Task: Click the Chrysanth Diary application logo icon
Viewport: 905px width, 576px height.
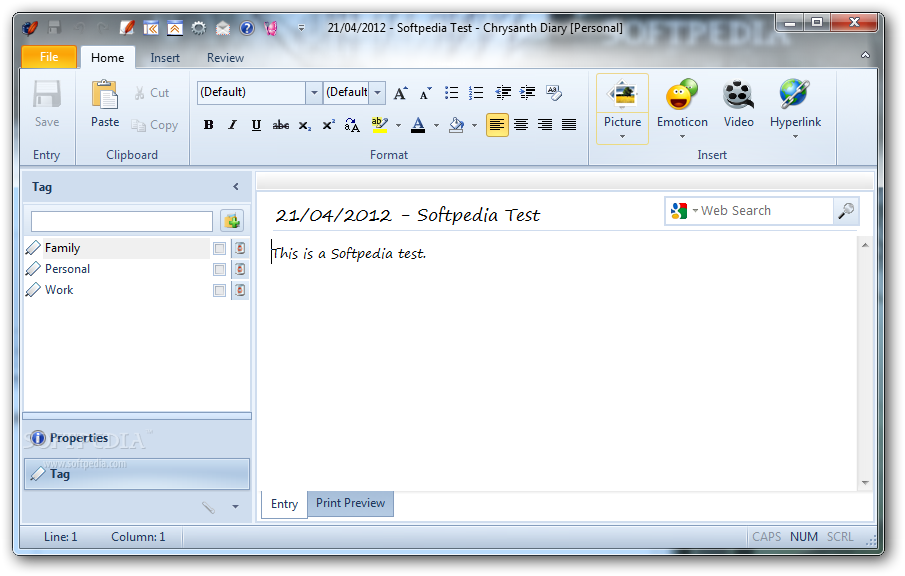Action: coord(30,28)
